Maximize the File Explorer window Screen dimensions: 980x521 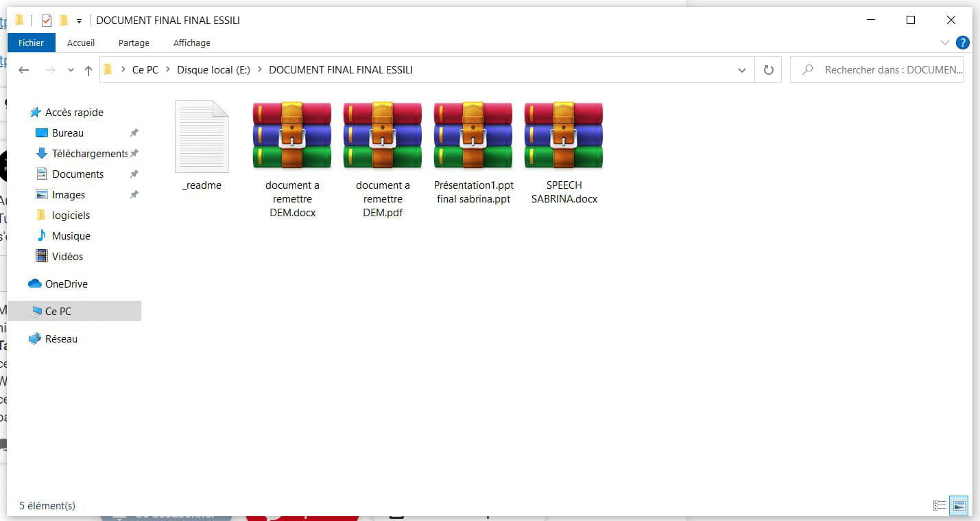pos(911,20)
